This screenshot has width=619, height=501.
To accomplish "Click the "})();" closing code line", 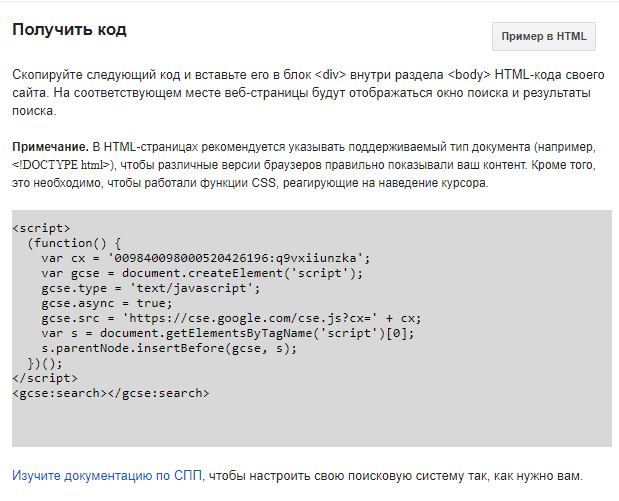I will click(45, 363).
